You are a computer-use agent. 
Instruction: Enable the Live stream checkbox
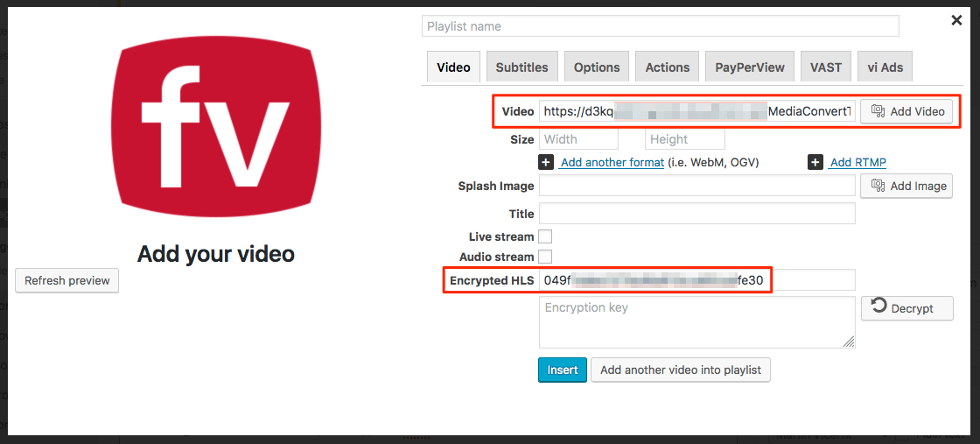pyautogui.click(x=546, y=236)
